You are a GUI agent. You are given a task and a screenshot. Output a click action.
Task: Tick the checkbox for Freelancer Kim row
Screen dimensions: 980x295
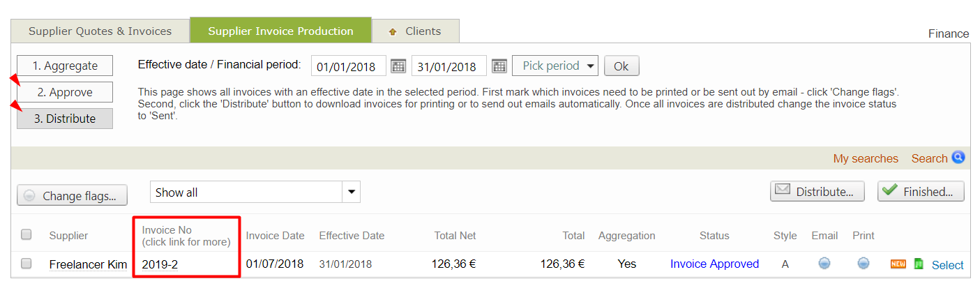(x=27, y=264)
